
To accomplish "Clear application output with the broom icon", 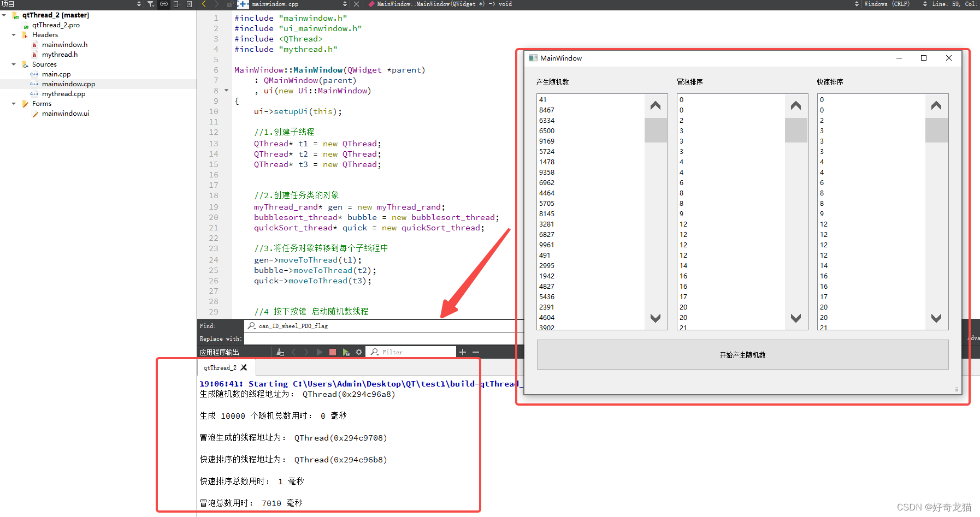I will (x=280, y=352).
